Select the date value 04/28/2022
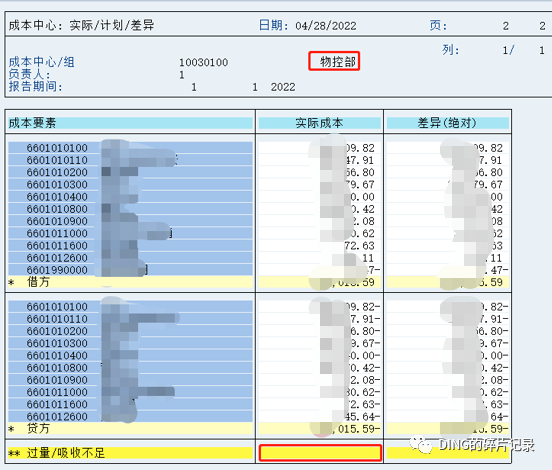 pyautogui.click(x=326, y=26)
